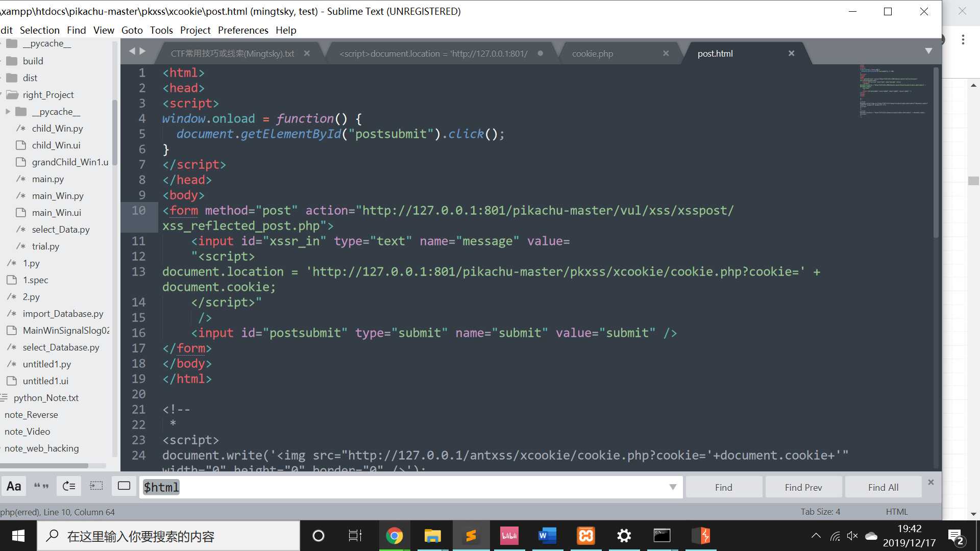Open import_Database.py file

click(x=63, y=313)
